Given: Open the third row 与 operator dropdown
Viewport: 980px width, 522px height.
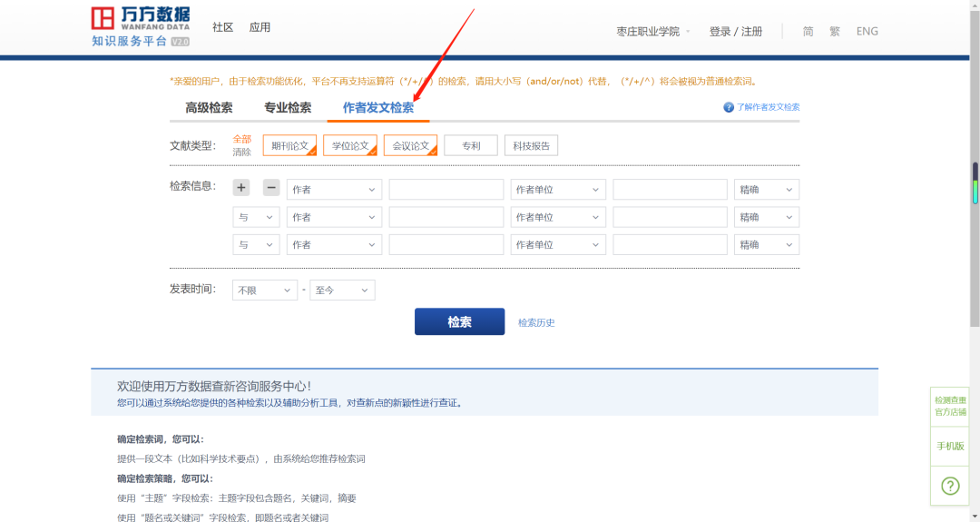Looking at the screenshot, I should (256, 244).
